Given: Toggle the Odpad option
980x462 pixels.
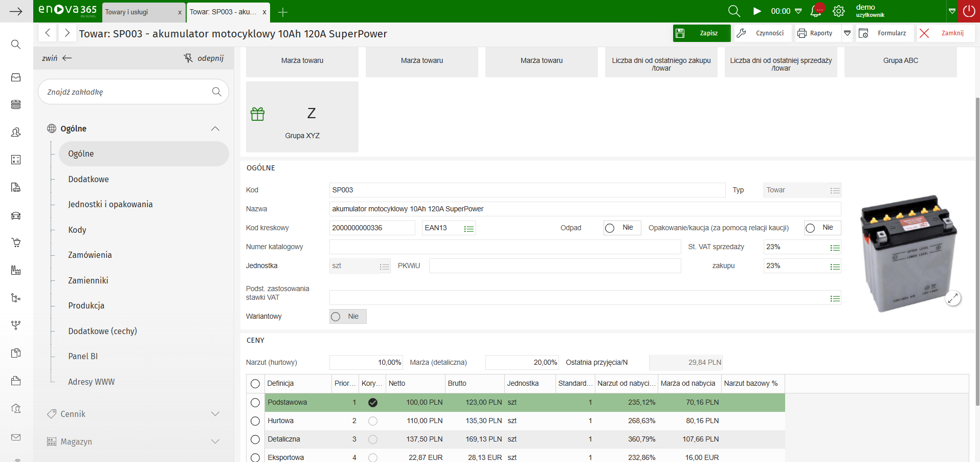Looking at the screenshot, I should (x=610, y=228).
